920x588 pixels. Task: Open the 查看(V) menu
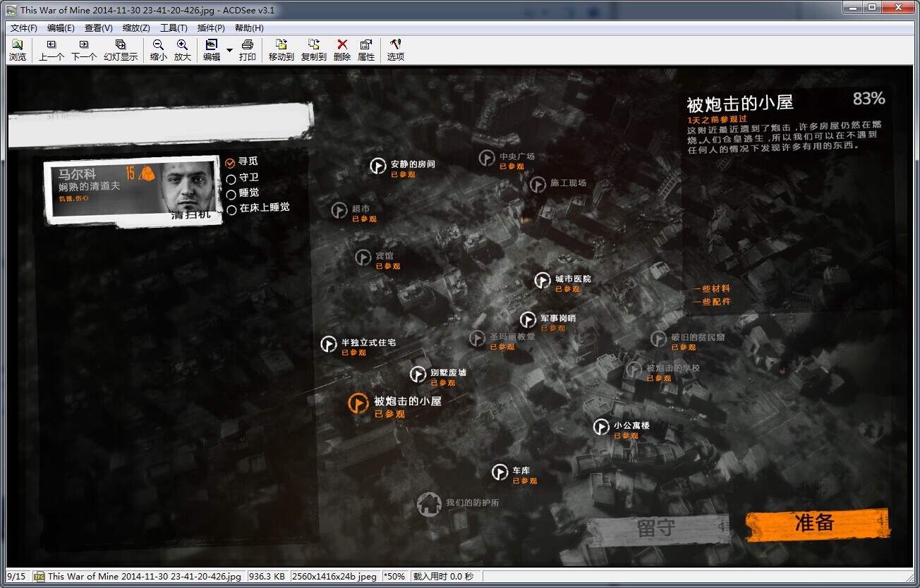[x=98, y=28]
